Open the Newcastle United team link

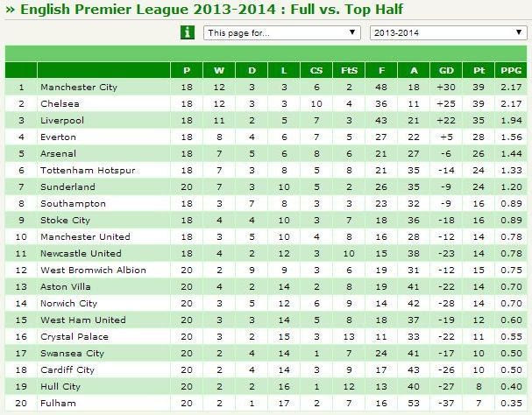point(81,254)
